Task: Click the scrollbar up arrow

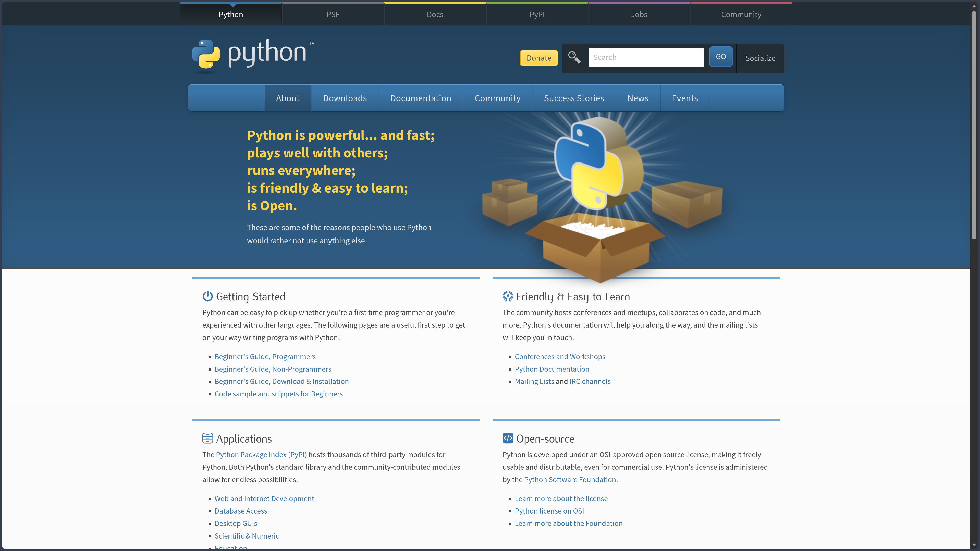Action: click(974, 6)
